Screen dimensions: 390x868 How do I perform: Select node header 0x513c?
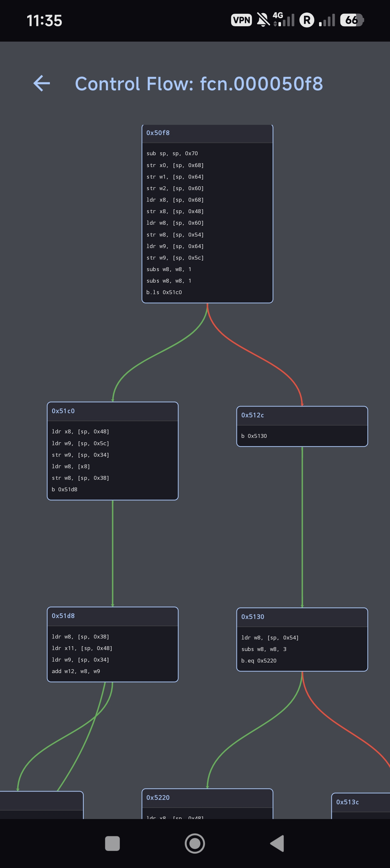click(x=361, y=802)
